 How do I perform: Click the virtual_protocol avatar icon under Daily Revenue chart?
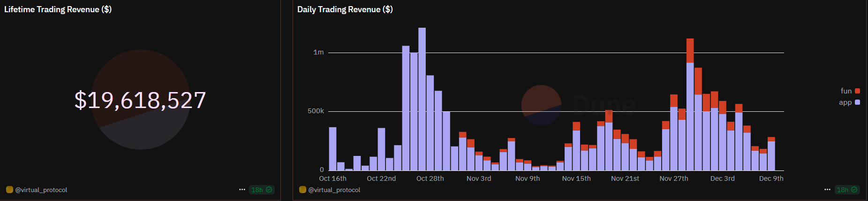tap(302, 190)
